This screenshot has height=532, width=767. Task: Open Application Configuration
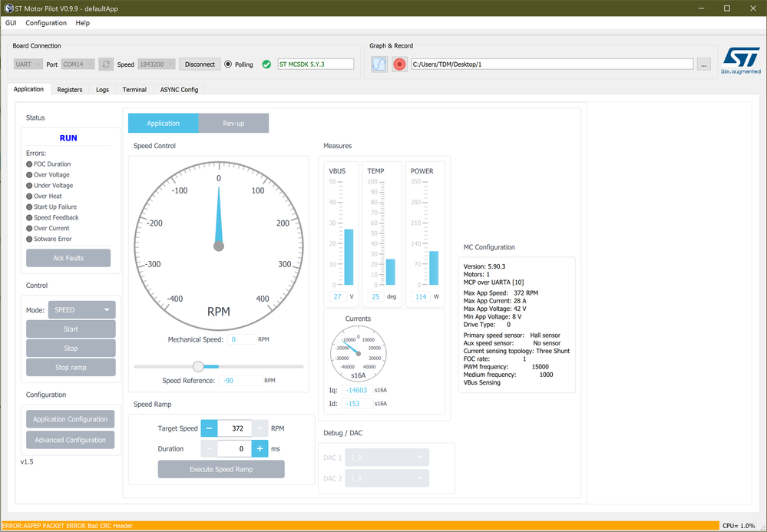tap(71, 419)
